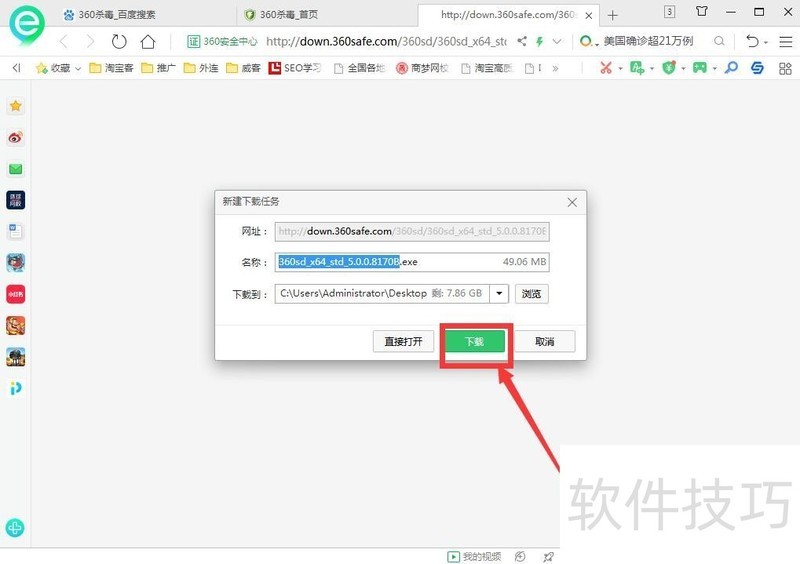
Task: Click the 360 browser logo icon
Action: (x=27, y=24)
